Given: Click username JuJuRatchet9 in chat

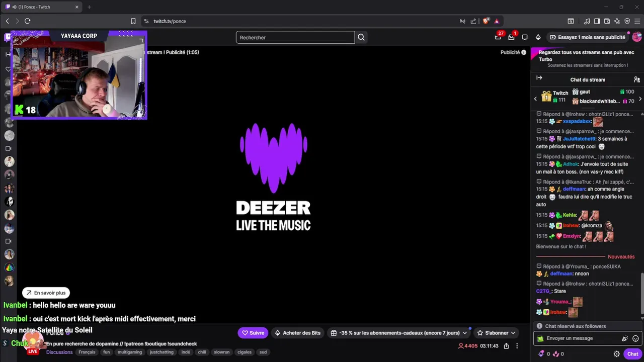Looking at the screenshot, I should click(x=579, y=139).
